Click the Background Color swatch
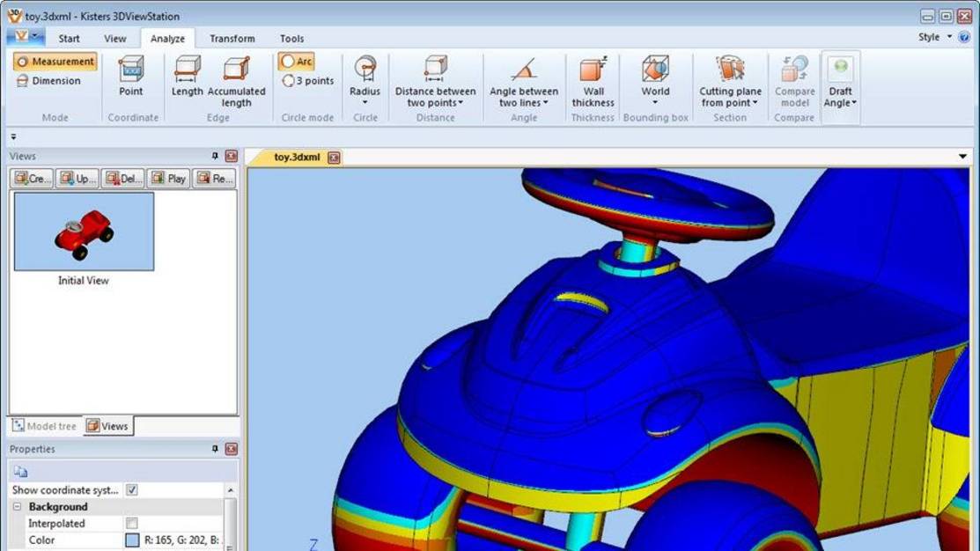Screen dimensions: 980x551 [x=132, y=540]
